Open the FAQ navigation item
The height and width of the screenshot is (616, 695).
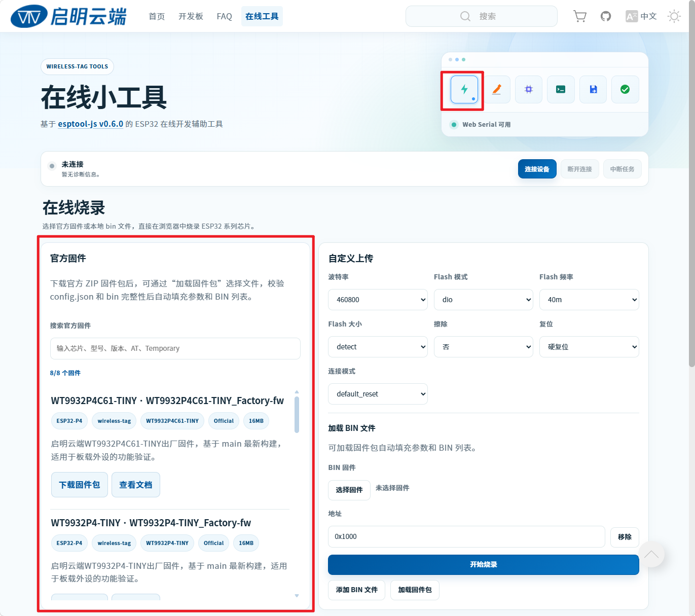pos(224,16)
